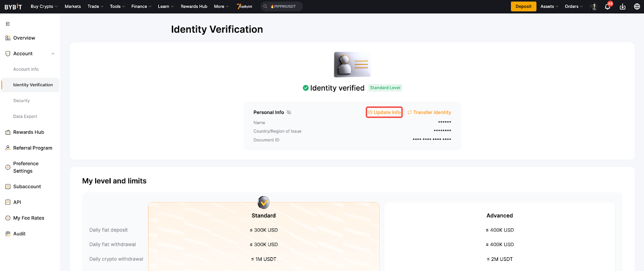Viewport: 644px width, 271px height.
Task: Open the notifications bell icon
Action: point(607,6)
